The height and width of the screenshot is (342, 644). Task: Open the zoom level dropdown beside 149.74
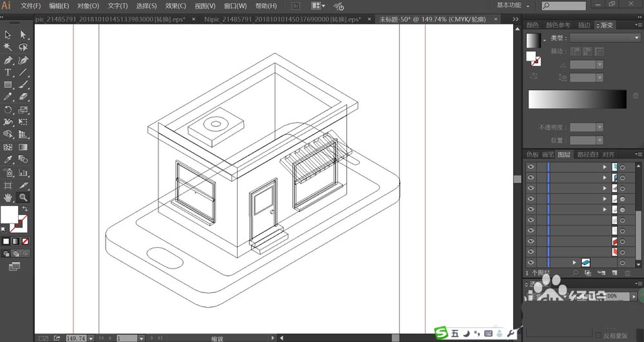click(x=91, y=338)
